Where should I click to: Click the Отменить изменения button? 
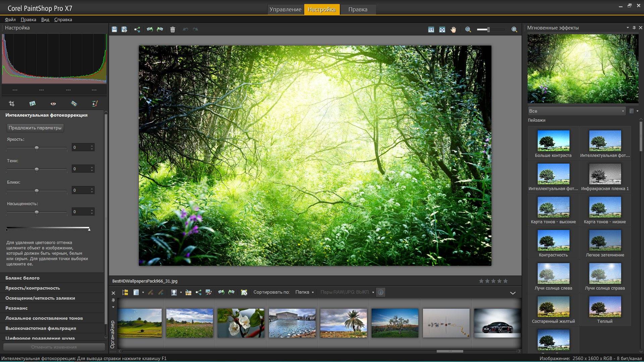point(54,347)
